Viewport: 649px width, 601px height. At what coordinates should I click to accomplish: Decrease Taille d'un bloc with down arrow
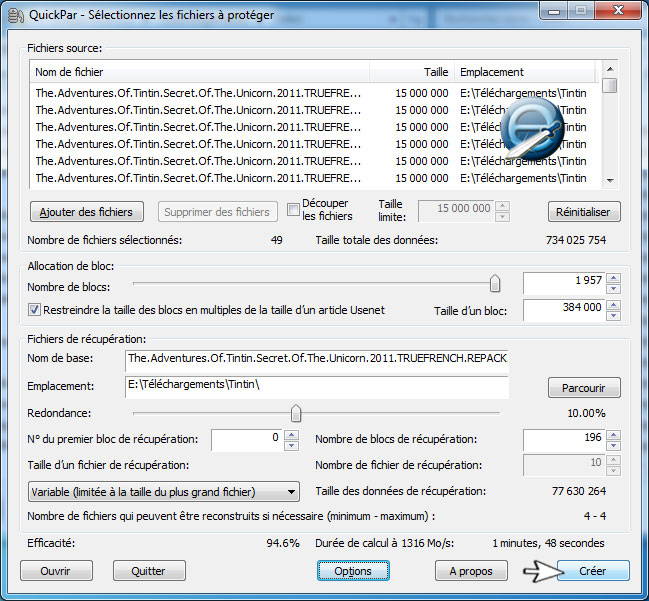(613, 316)
